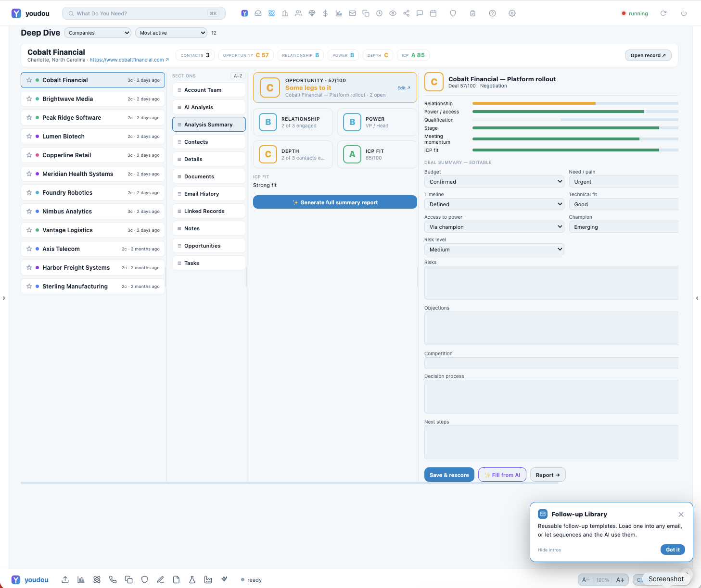Image resolution: width=701 pixels, height=588 pixels.
Task: Click the power icon at top right
Action: 684,13
